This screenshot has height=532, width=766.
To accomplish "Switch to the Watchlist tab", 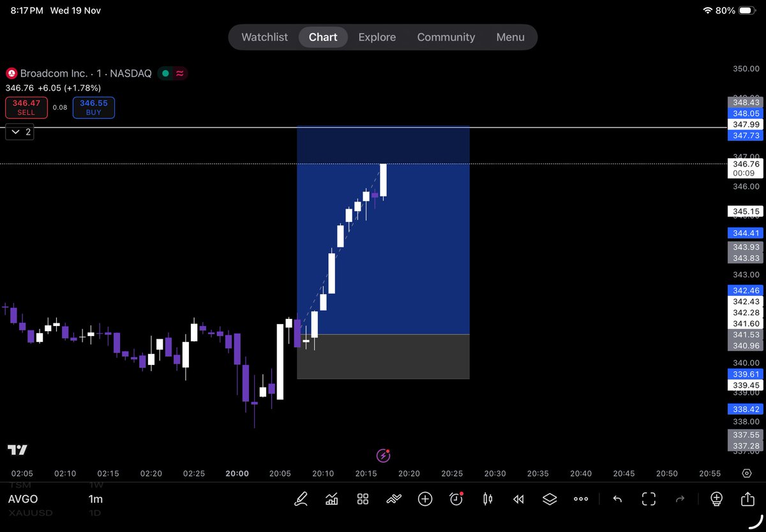I will (x=264, y=37).
